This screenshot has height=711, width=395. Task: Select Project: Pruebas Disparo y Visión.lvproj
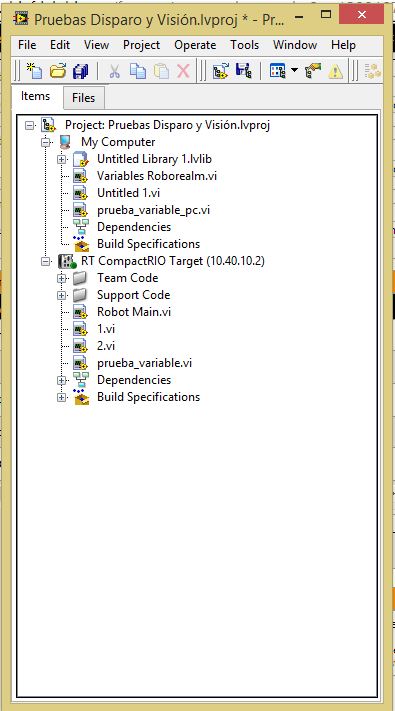click(168, 125)
